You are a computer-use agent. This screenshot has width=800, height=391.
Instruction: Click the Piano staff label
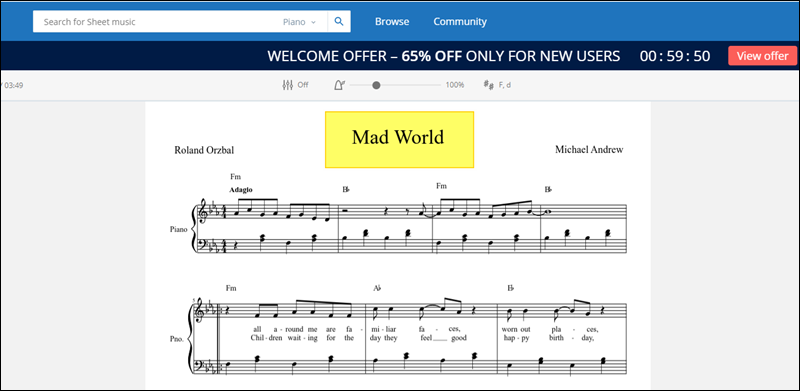pos(179,229)
